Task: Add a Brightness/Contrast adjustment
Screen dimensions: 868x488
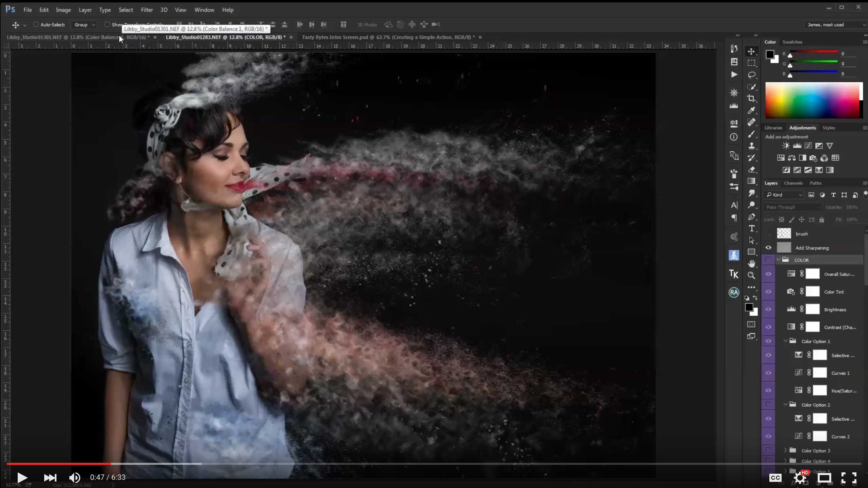Action: 786,146
